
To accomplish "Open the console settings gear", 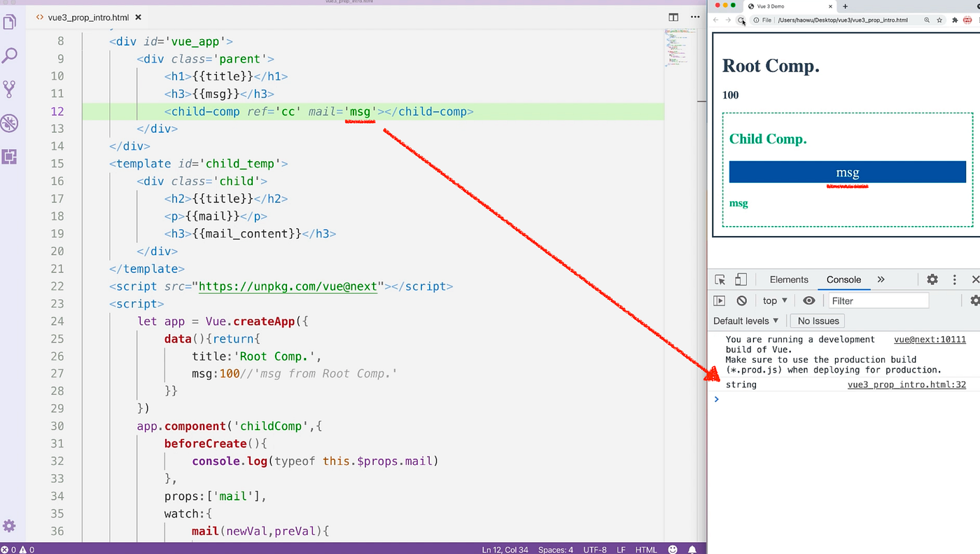I will [x=975, y=300].
